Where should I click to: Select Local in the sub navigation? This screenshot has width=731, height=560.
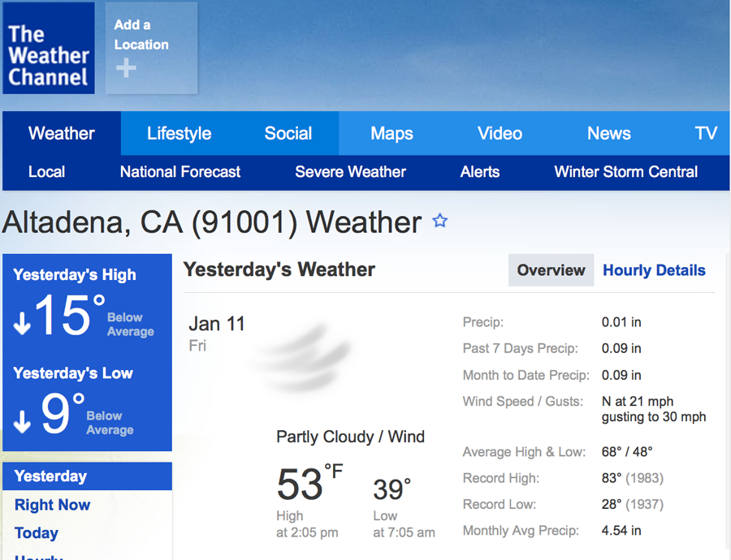(x=46, y=172)
